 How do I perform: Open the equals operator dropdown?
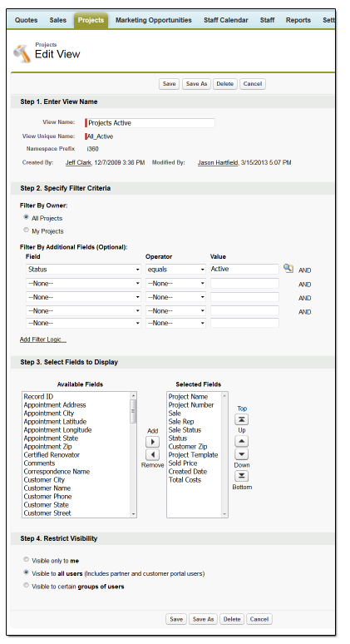pyautogui.click(x=175, y=270)
